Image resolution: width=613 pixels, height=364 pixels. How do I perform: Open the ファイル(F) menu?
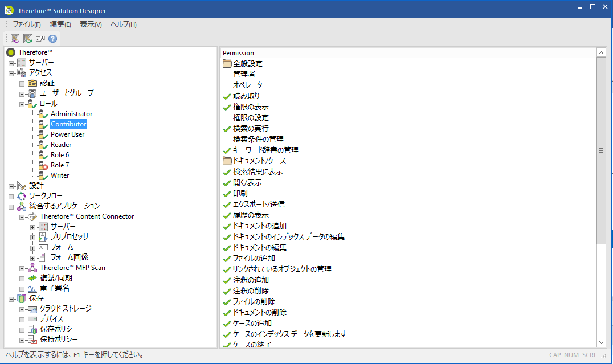point(27,24)
